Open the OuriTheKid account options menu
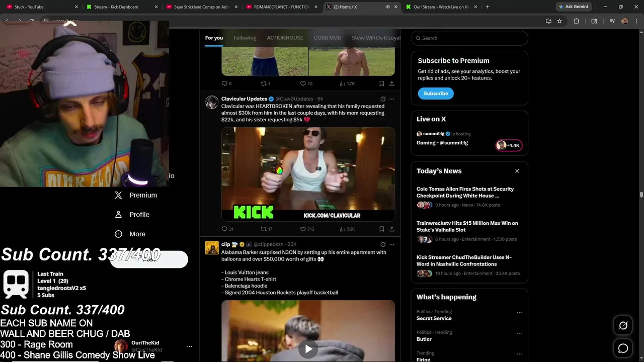Image resolution: width=644 pixels, height=362 pixels. point(190,346)
